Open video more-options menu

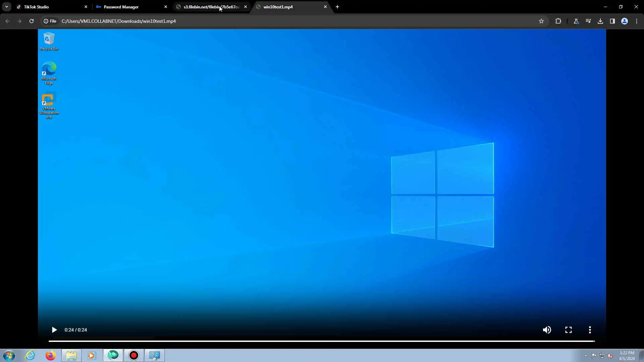[590, 330]
